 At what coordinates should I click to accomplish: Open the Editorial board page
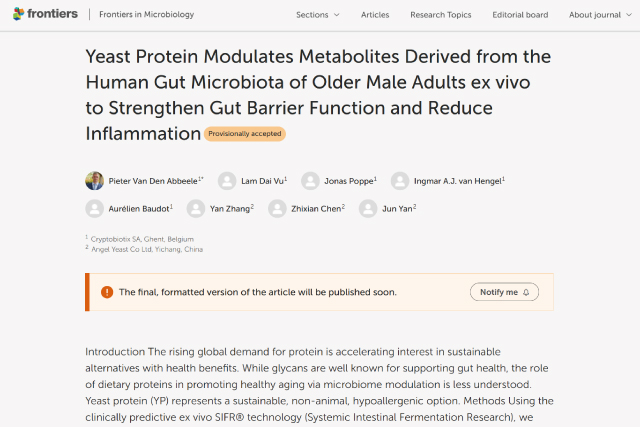coord(520,15)
